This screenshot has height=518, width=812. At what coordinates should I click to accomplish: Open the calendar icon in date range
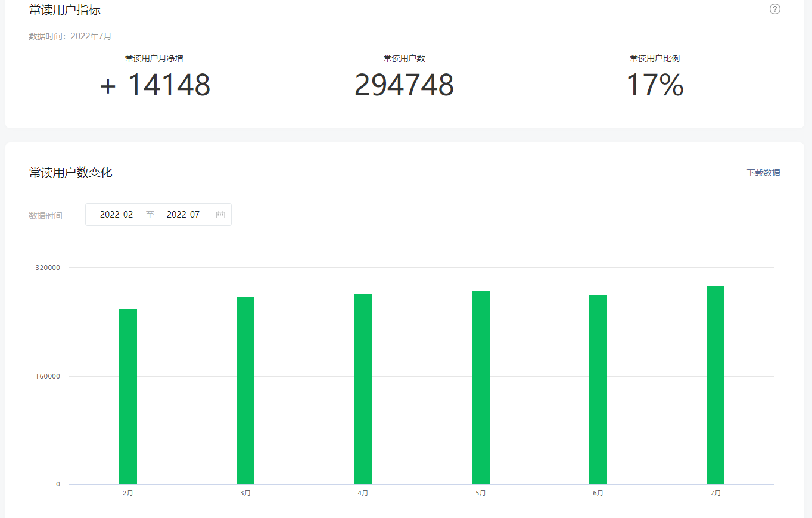tap(220, 215)
